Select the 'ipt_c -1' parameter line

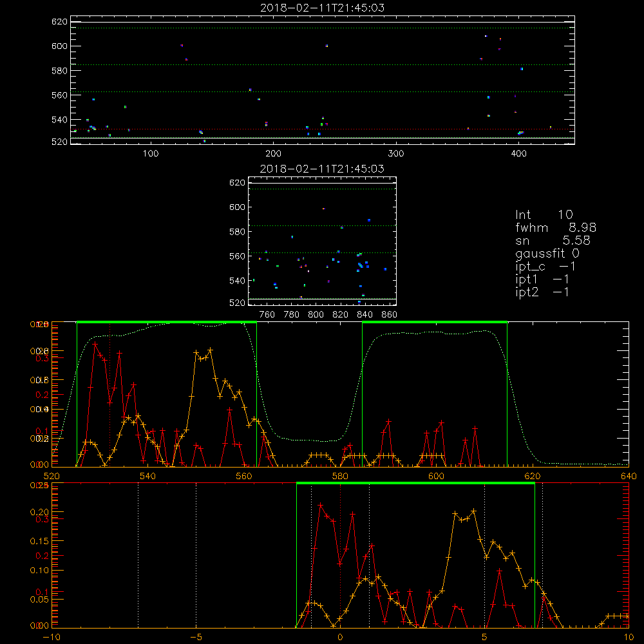point(545,267)
